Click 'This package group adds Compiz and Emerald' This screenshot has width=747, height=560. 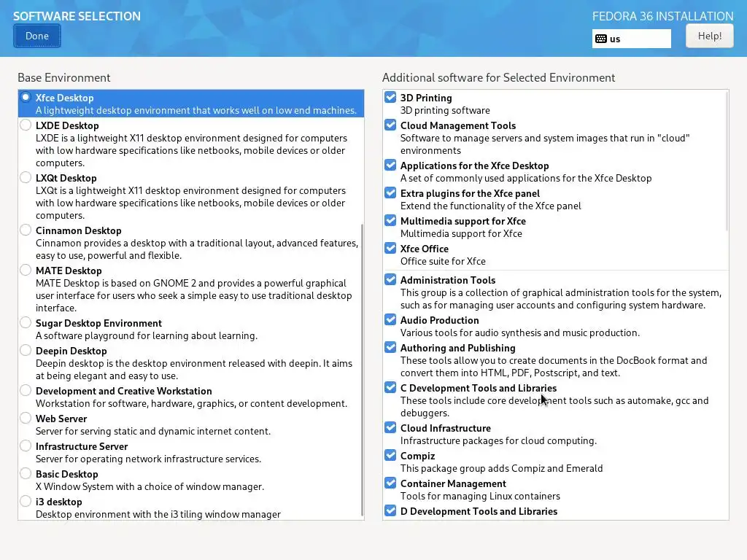[502, 469]
